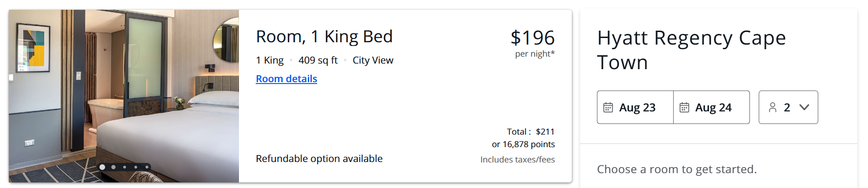
Task: Show the third photo via carousel dot
Action: 125,167
